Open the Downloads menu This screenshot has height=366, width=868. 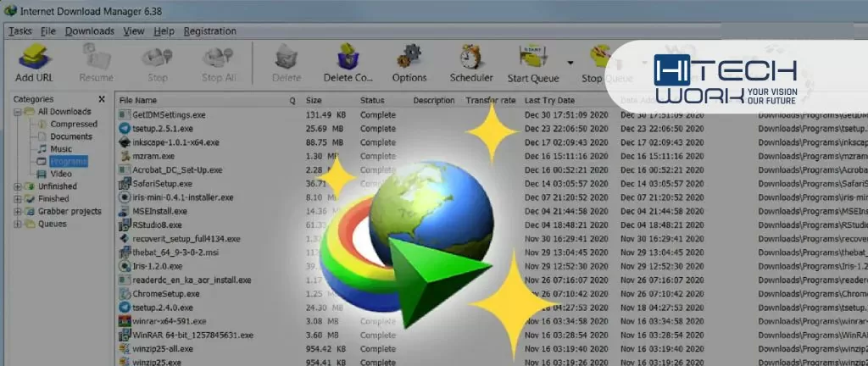[90, 31]
